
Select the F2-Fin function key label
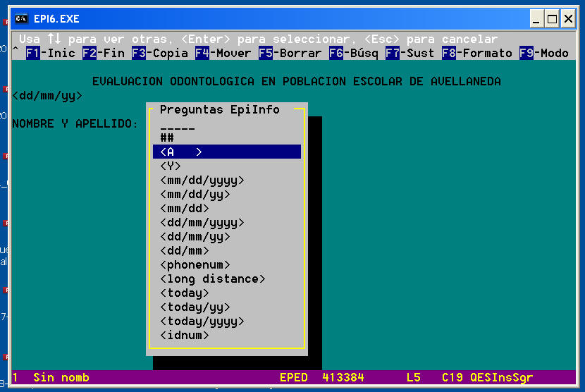(104, 53)
